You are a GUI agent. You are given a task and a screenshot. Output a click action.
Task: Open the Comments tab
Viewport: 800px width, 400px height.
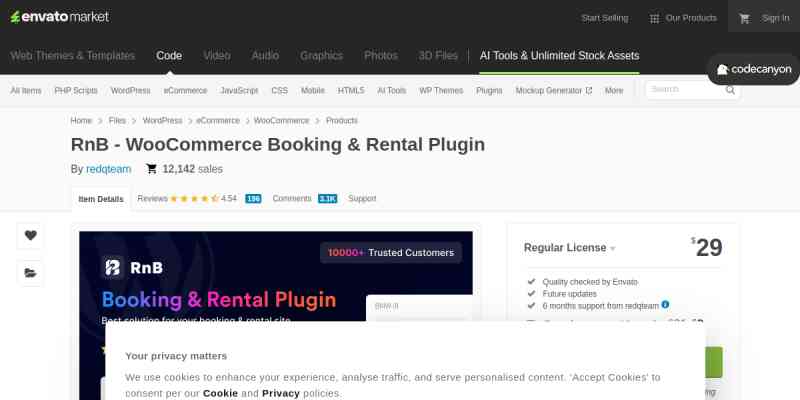(292, 199)
